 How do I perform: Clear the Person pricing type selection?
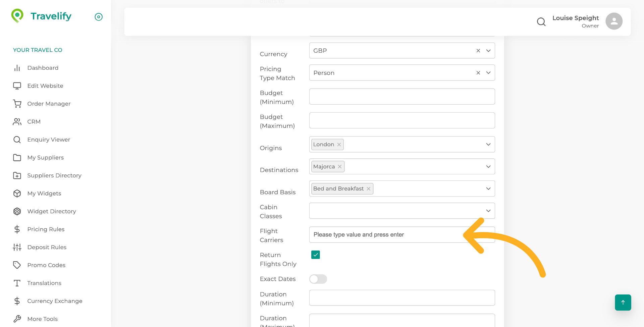pos(478,73)
